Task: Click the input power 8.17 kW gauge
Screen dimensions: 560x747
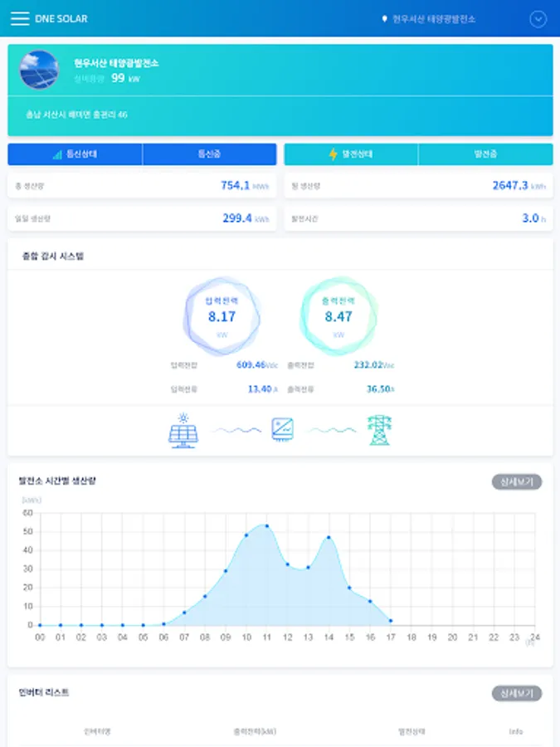Action: click(x=222, y=316)
